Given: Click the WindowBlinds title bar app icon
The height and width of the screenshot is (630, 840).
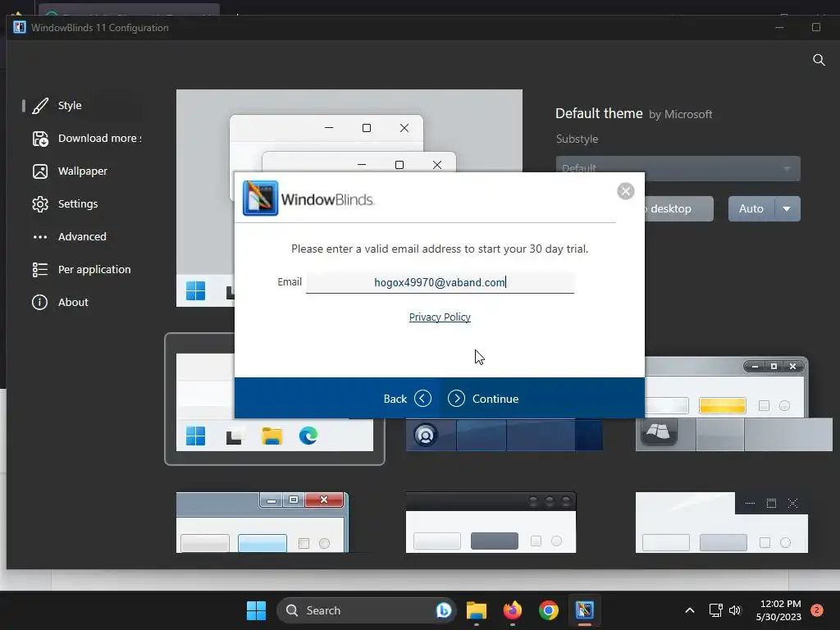Looking at the screenshot, I should pos(20,27).
